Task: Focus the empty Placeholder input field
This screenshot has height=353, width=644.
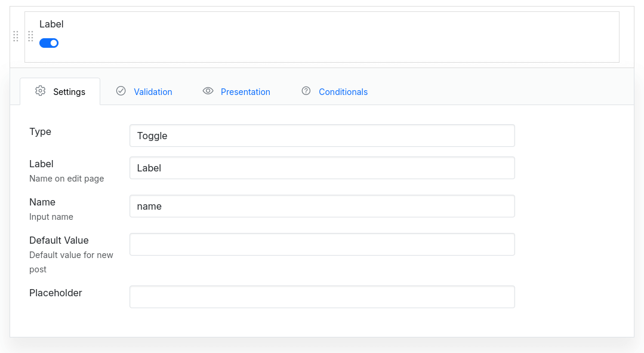Action: (322, 297)
